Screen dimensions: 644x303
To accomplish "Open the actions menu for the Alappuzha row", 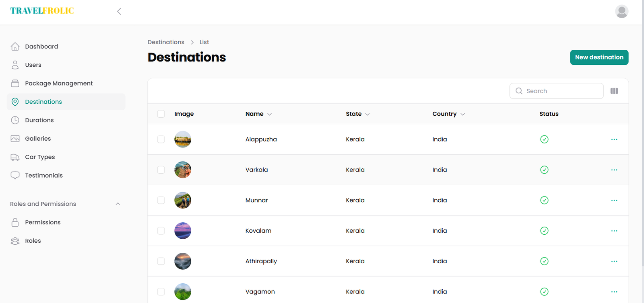I will click(x=614, y=139).
